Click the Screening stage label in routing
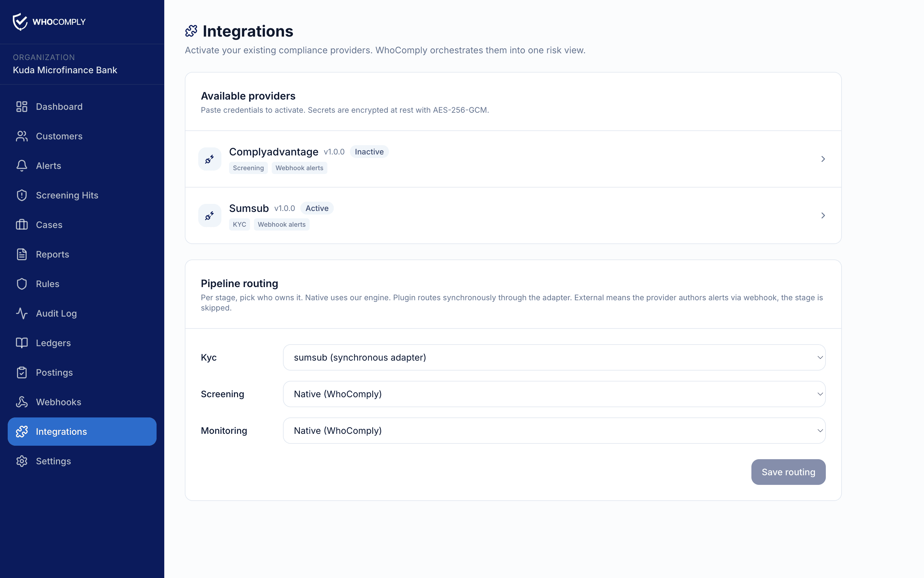Image resolution: width=924 pixels, height=578 pixels. (x=222, y=394)
